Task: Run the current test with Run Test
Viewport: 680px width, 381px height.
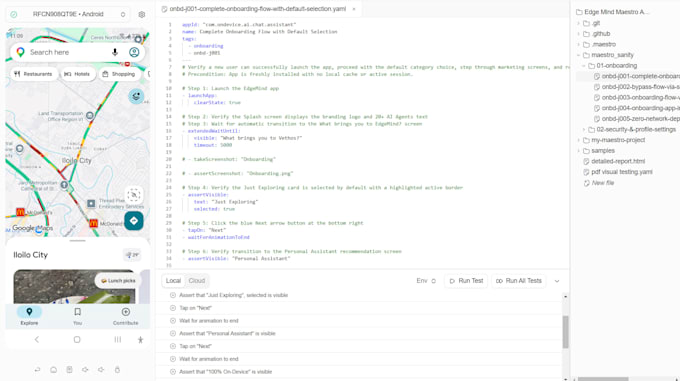Action: (466, 281)
